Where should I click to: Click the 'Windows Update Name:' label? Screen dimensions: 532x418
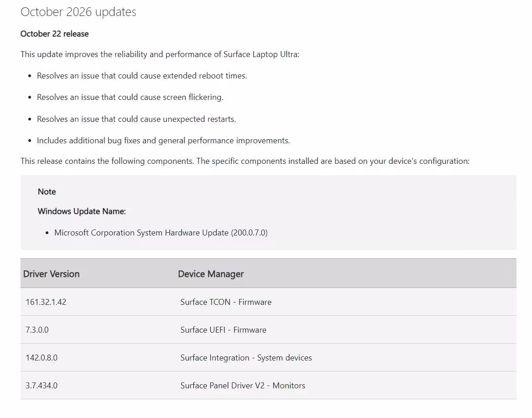pyautogui.click(x=82, y=211)
